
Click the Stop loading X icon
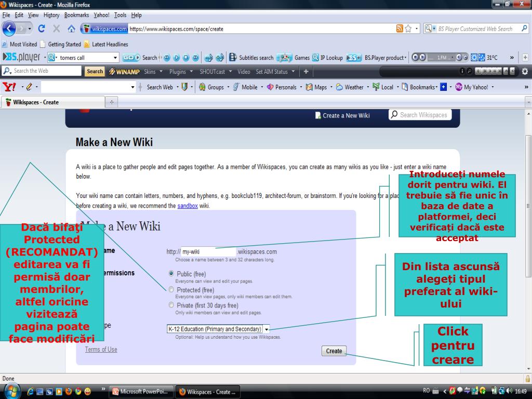click(56, 29)
